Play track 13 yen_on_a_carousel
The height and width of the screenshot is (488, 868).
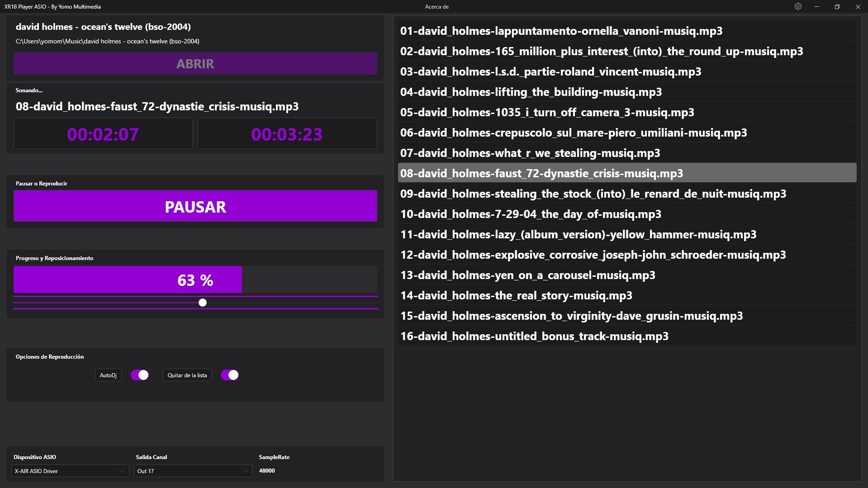527,275
